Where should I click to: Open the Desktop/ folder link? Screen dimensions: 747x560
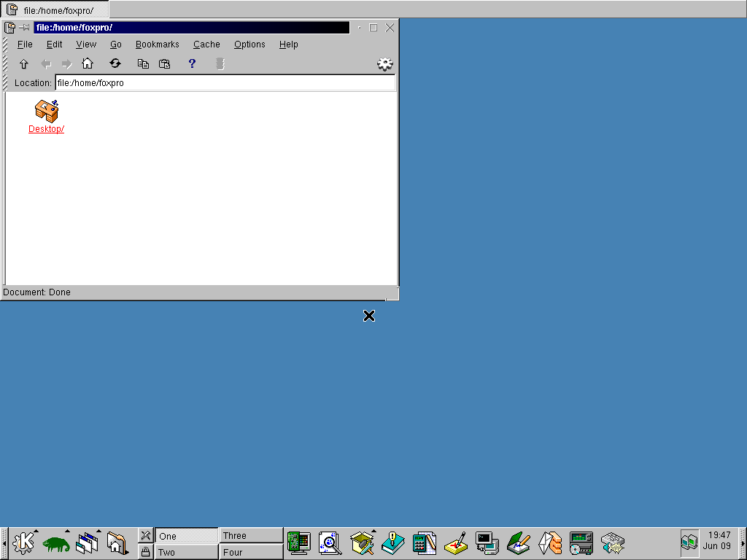click(x=46, y=128)
